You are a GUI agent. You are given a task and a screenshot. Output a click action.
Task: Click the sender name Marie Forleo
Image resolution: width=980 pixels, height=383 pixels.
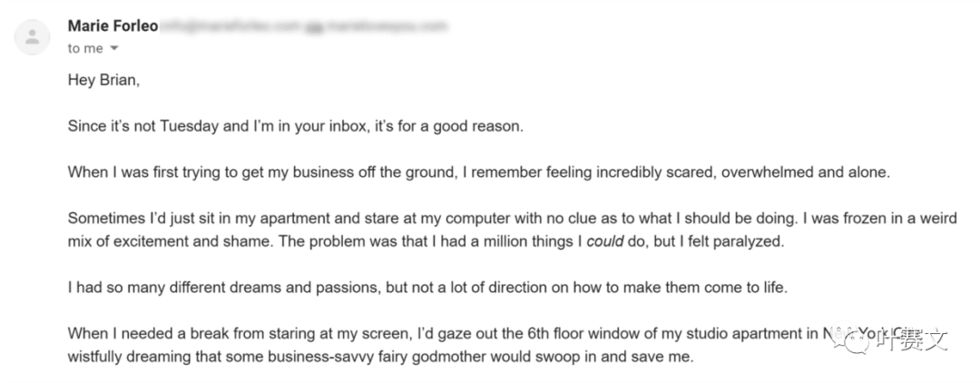point(113,26)
